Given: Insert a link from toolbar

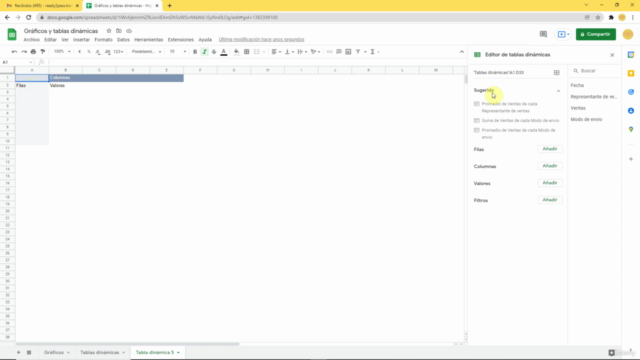Looking at the screenshot, I should [x=329, y=52].
